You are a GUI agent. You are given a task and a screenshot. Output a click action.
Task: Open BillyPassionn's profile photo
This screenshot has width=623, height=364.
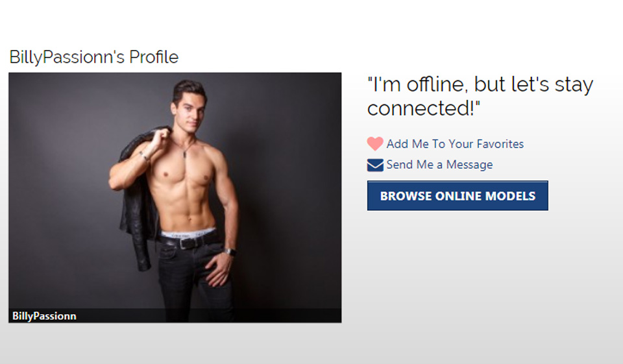(175, 197)
